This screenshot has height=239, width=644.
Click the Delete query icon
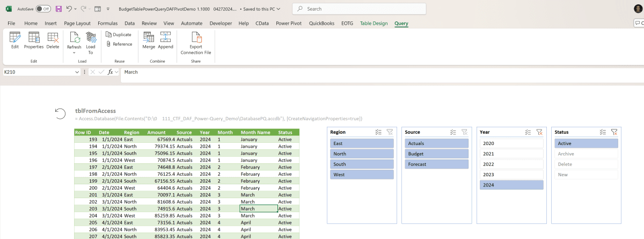coord(53,40)
